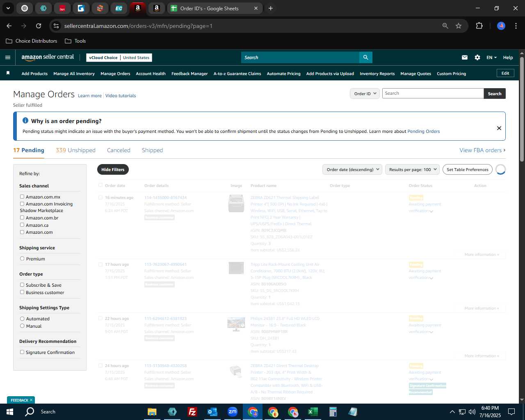
Task: Open the notifications center icon
Action: coord(511,412)
